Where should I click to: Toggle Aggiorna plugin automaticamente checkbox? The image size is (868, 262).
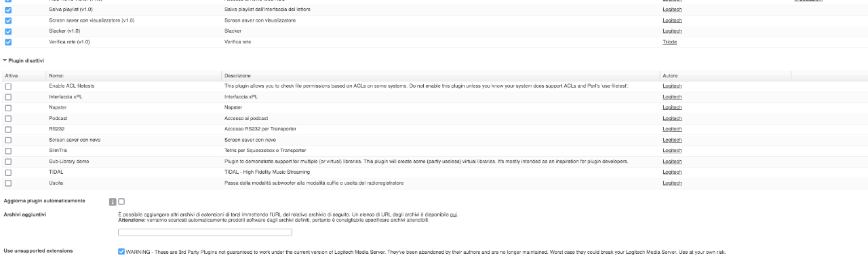[121, 202]
